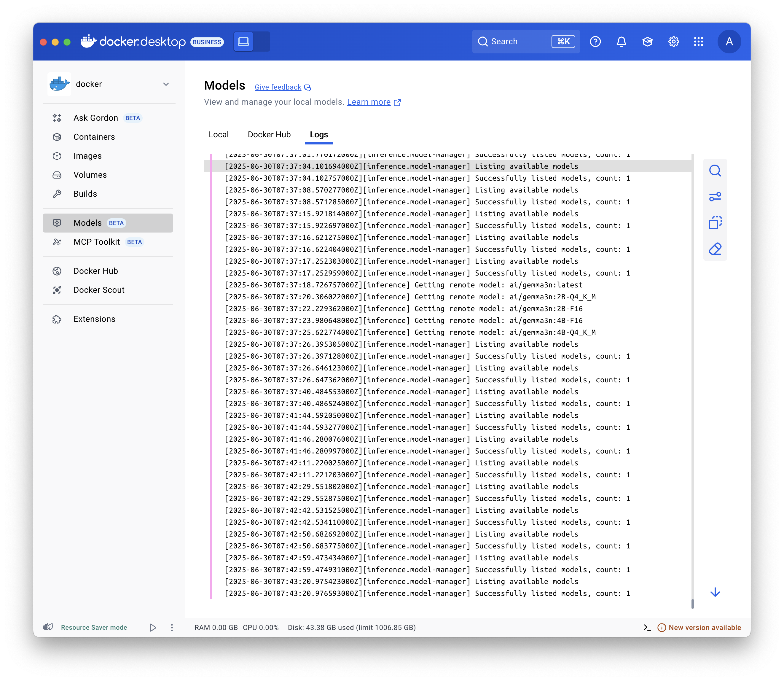The width and height of the screenshot is (784, 681).
Task: Open the Help question mark menu
Action: pyautogui.click(x=595, y=42)
